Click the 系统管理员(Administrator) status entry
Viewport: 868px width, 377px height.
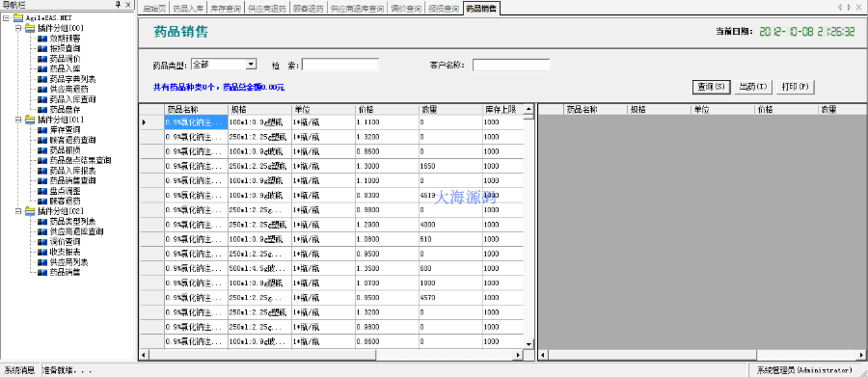(803, 370)
